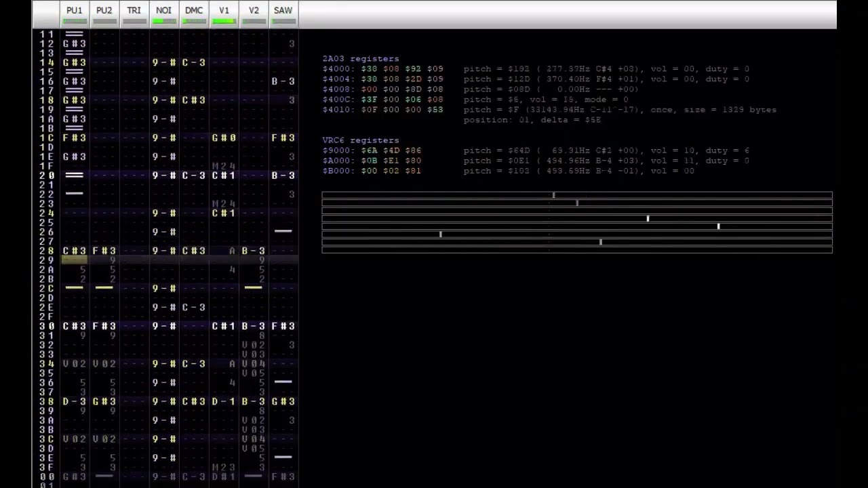The height and width of the screenshot is (488, 868).
Task: Select the F#3 note in SAW row 1C
Action: (x=283, y=138)
